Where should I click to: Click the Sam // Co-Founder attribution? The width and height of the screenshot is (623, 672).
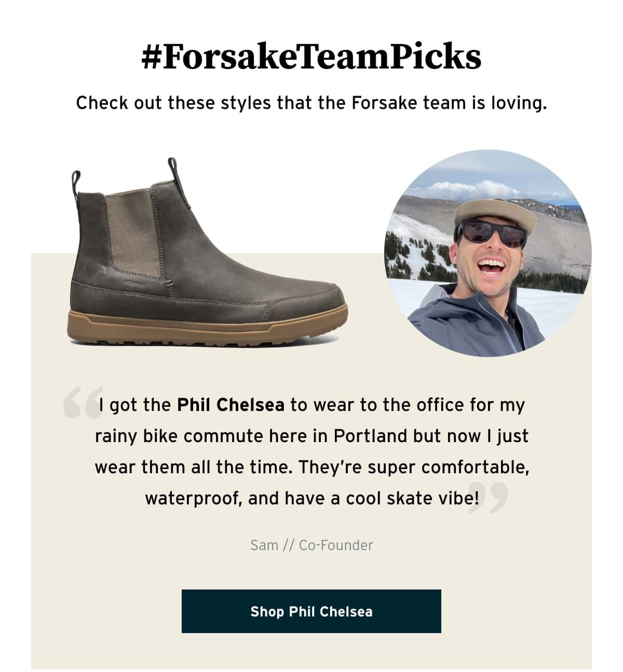pyautogui.click(x=311, y=545)
